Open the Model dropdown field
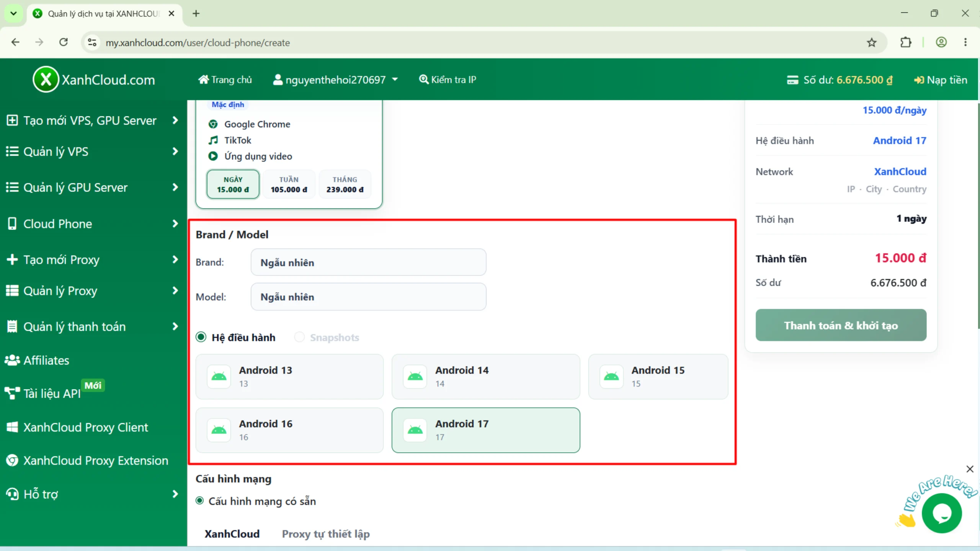The width and height of the screenshot is (980, 551). (x=368, y=297)
